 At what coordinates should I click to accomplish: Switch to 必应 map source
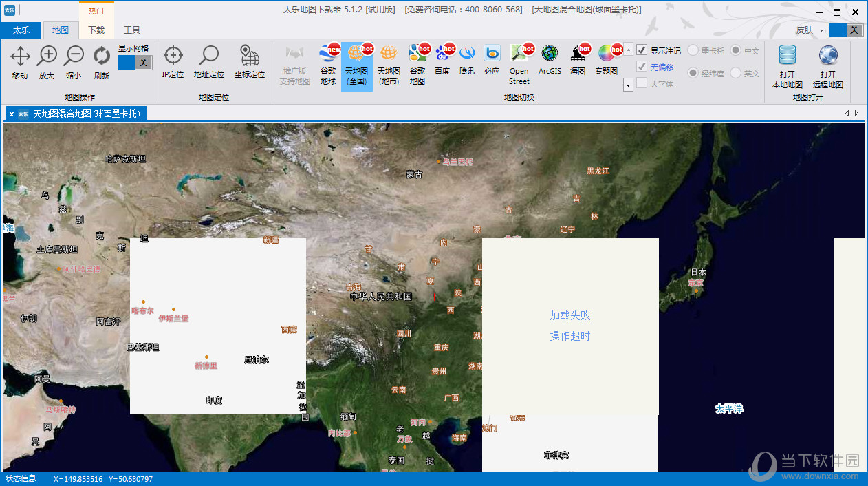point(492,61)
